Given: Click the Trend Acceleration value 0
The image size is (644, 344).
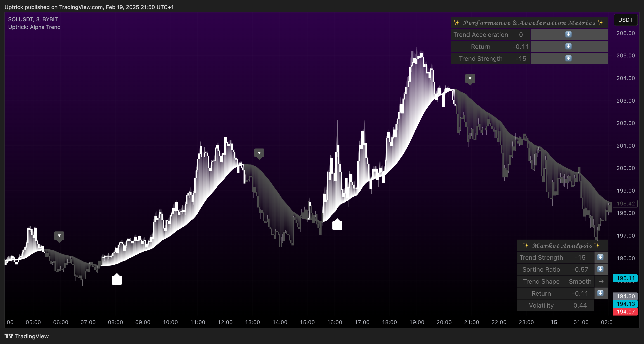Looking at the screenshot, I should [521, 35].
